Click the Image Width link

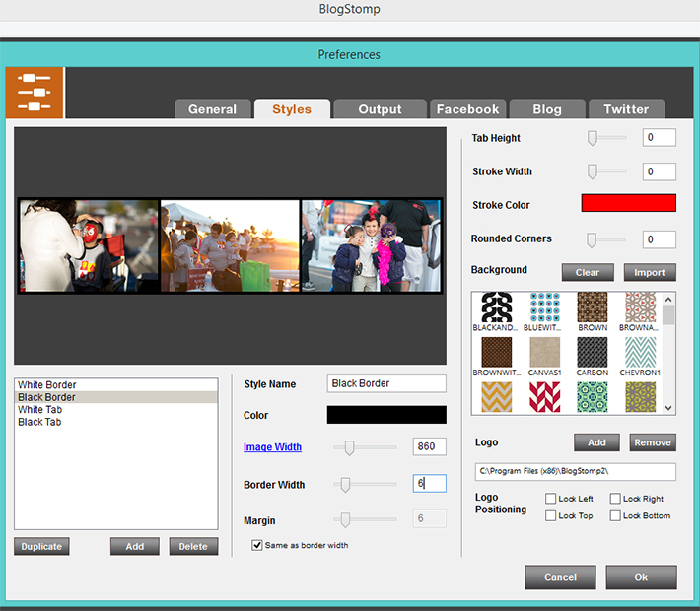click(272, 446)
